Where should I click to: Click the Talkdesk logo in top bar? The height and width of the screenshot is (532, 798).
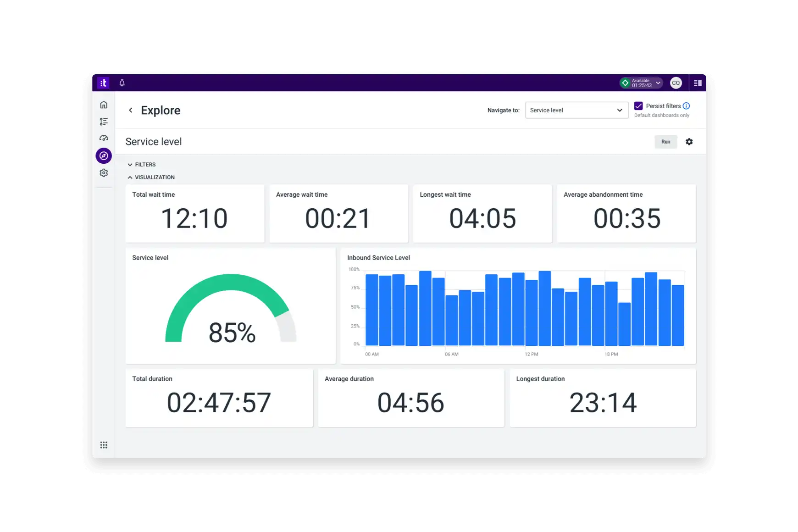(x=103, y=83)
